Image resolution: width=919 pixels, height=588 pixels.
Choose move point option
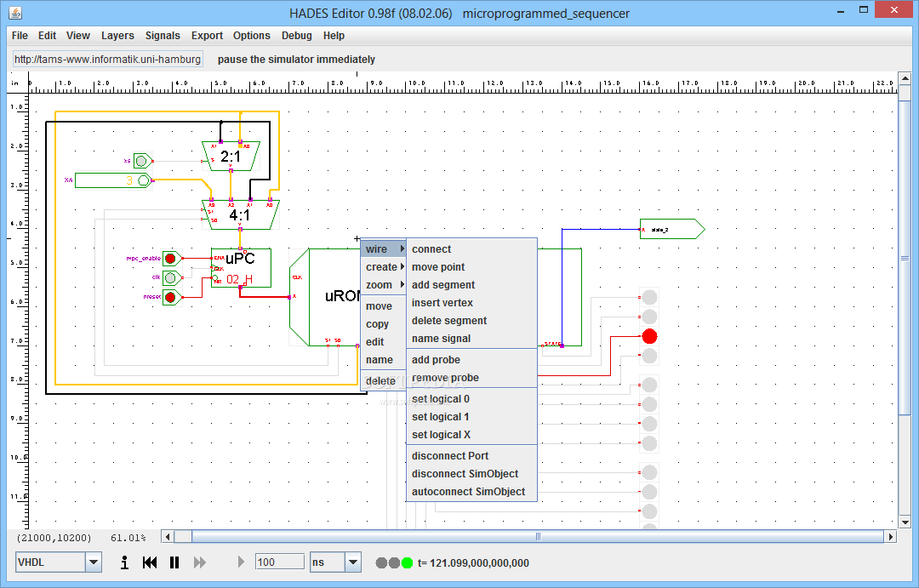click(471, 266)
